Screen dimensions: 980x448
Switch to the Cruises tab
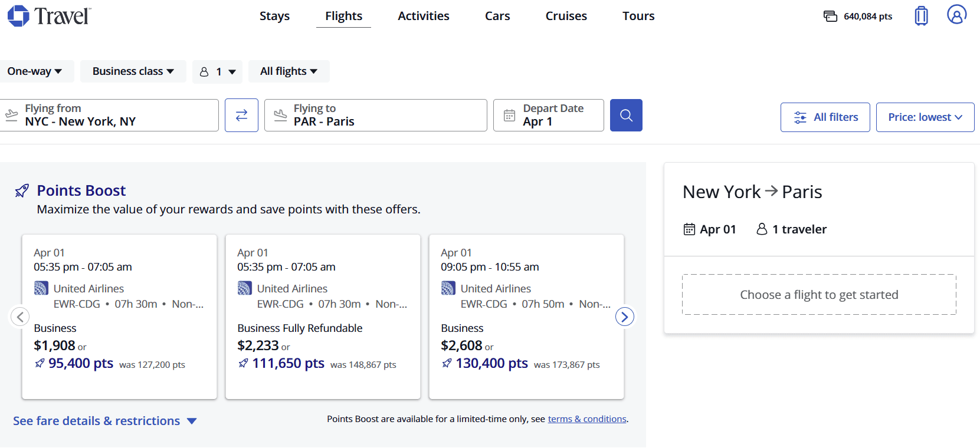click(566, 16)
